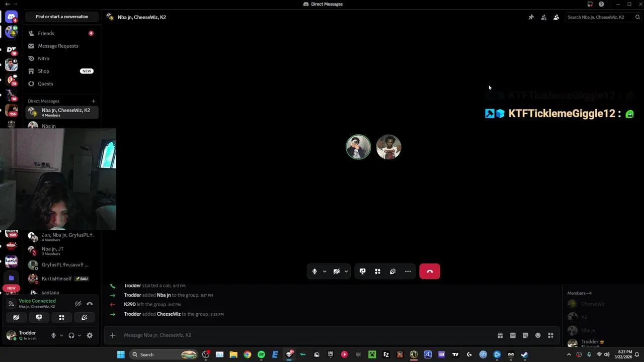Open the Friends tab
Viewport: 644px width, 362px height.
[x=62, y=33]
